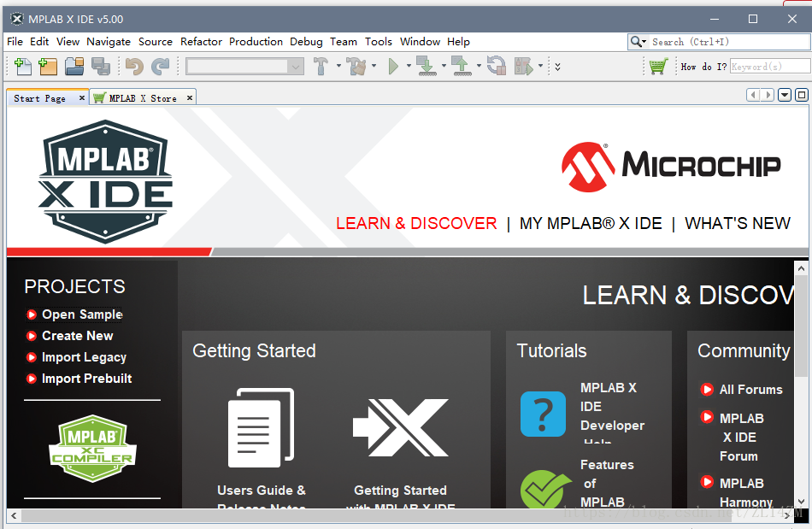Click the How do I keyword field

[x=771, y=67]
